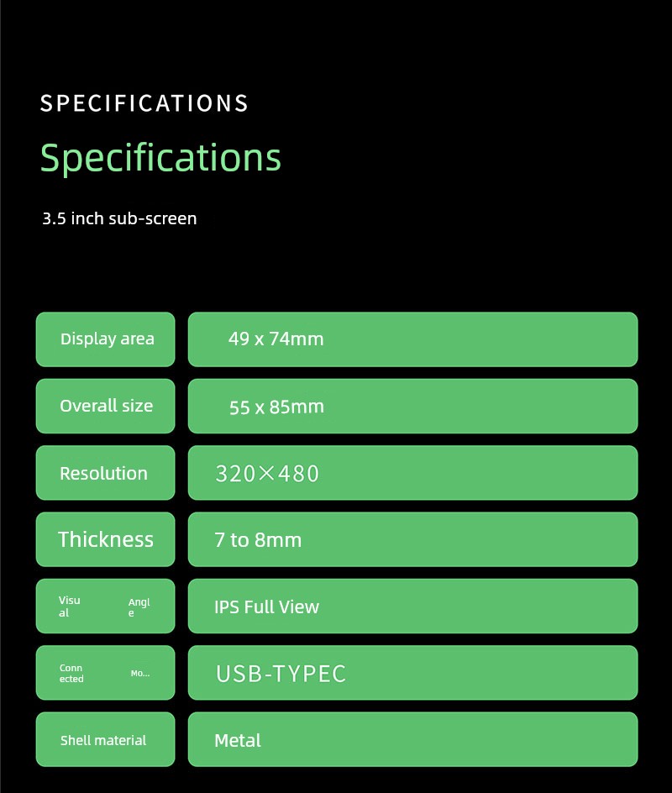
Task: Click the 55 x 85mm value
Action: click(276, 407)
